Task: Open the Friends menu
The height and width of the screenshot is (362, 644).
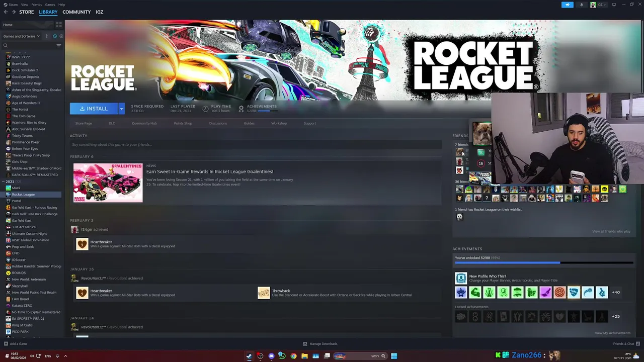Action: pyautogui.click(x=36, y=5)
